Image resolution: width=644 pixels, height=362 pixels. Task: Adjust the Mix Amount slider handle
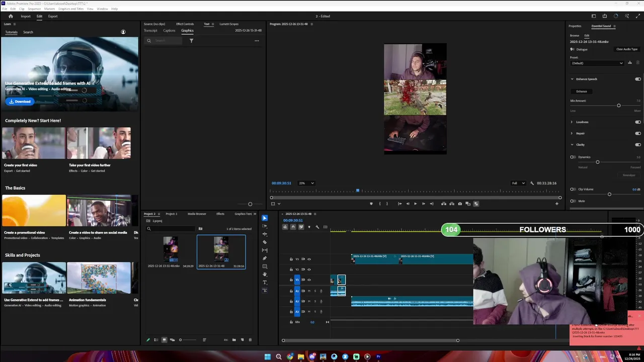[619, 106]
